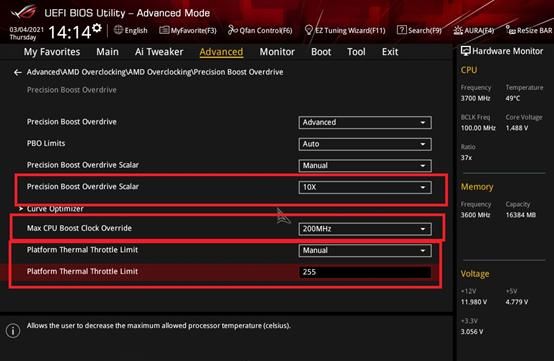Open AURA(F4) lighting settings
Viewport: 554px width, 361px height.
click(474, 30)
